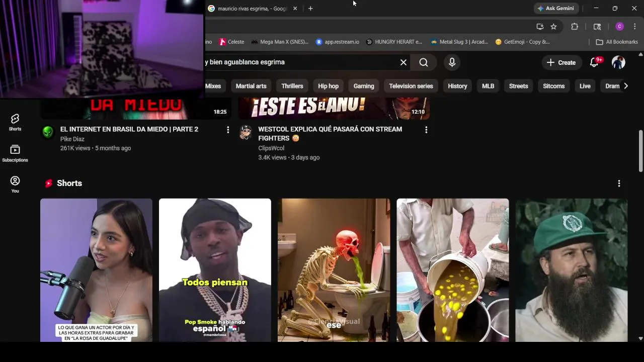Open Shorts section three-dot menu
This screenshot has height=362, width=644.
pyautogui.click(x=619, y=184)
